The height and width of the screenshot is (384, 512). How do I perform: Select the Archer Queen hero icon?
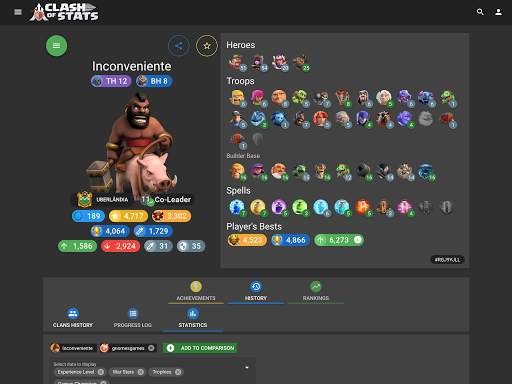[x=258, y=63]
